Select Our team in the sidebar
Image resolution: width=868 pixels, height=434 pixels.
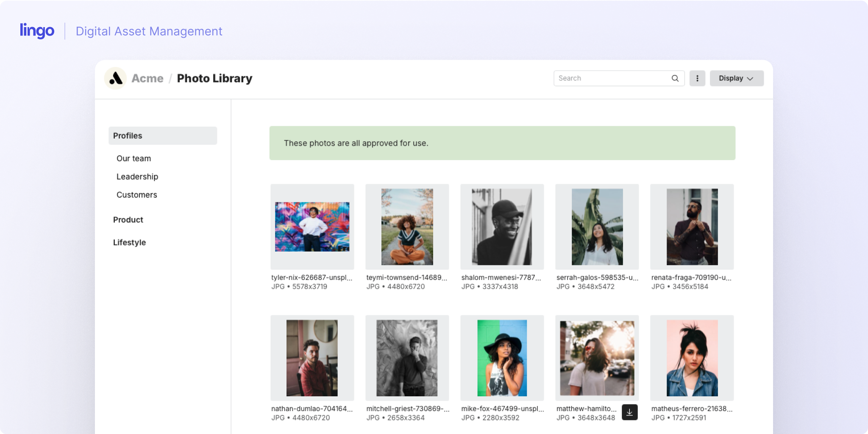coord(134,158)
